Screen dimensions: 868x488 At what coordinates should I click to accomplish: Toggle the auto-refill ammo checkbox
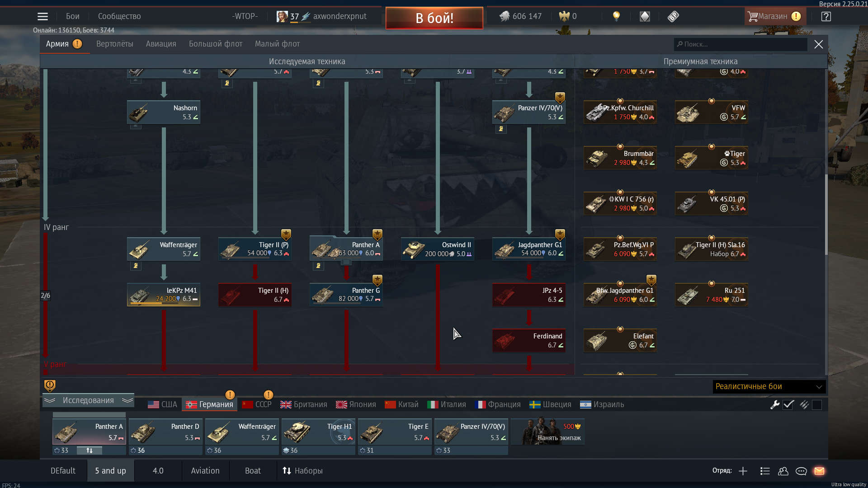[x=817, y=405]
